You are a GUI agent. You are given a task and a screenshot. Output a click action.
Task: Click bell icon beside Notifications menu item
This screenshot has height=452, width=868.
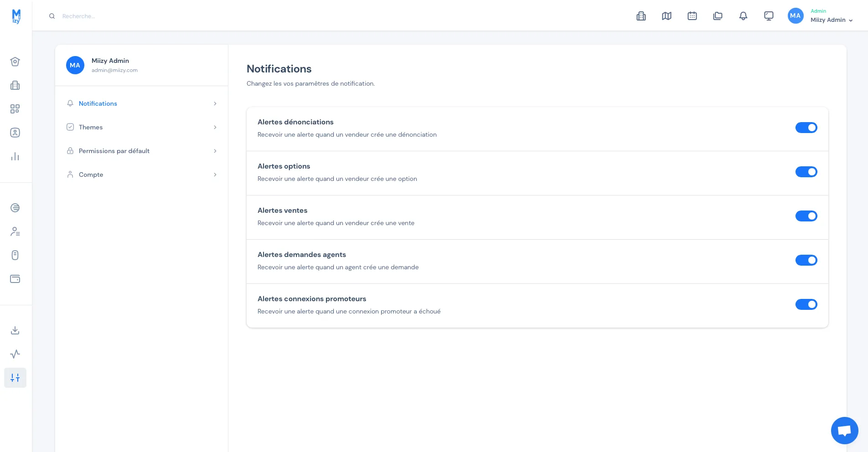[70, 103]
